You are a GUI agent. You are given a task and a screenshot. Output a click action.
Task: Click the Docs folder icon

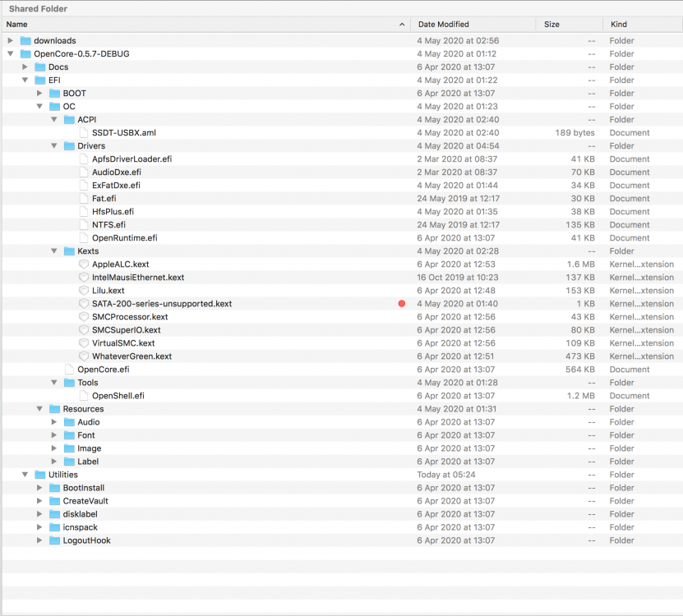coord(40,67)
